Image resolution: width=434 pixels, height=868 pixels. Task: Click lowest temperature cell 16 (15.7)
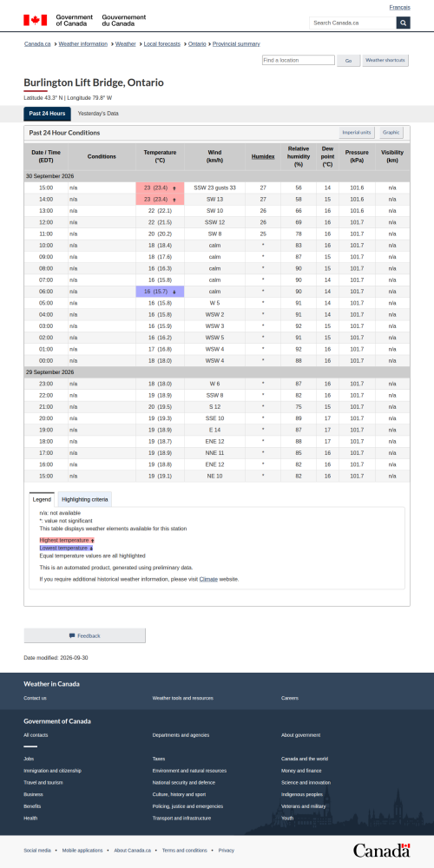(160, 292)
